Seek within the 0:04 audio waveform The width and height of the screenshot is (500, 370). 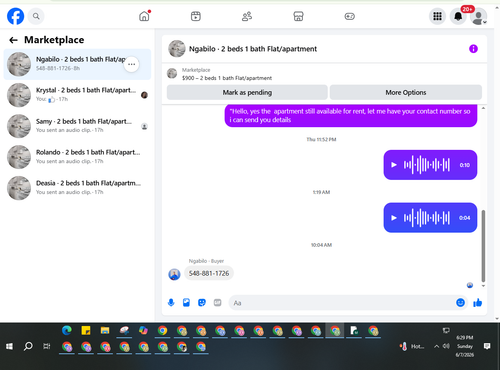[427, 218]
